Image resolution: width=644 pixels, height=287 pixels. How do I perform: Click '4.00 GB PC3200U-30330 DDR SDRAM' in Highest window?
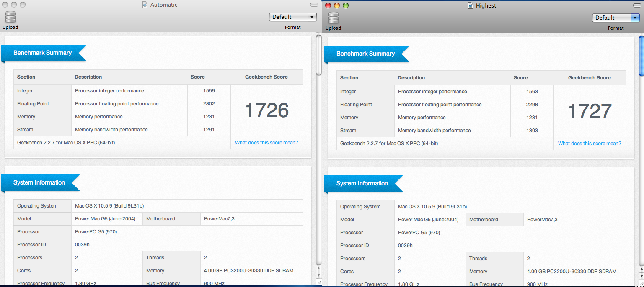coord(572,272)
